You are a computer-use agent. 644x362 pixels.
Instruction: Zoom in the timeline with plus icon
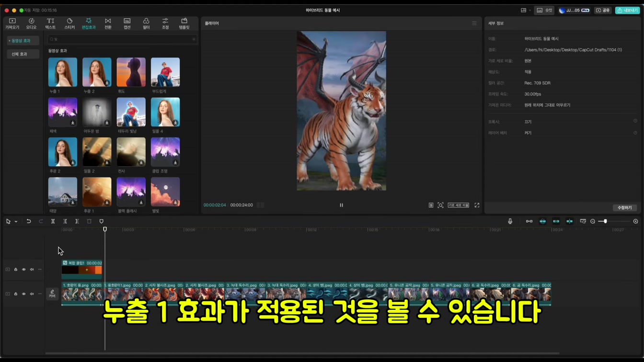[x=636, y=221]
